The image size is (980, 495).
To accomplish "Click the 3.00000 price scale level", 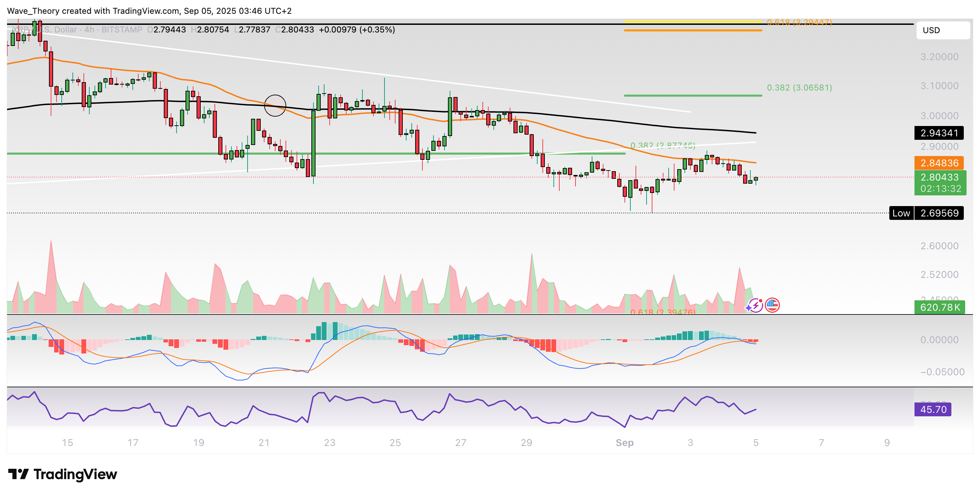I will click(x=939, y=116).
